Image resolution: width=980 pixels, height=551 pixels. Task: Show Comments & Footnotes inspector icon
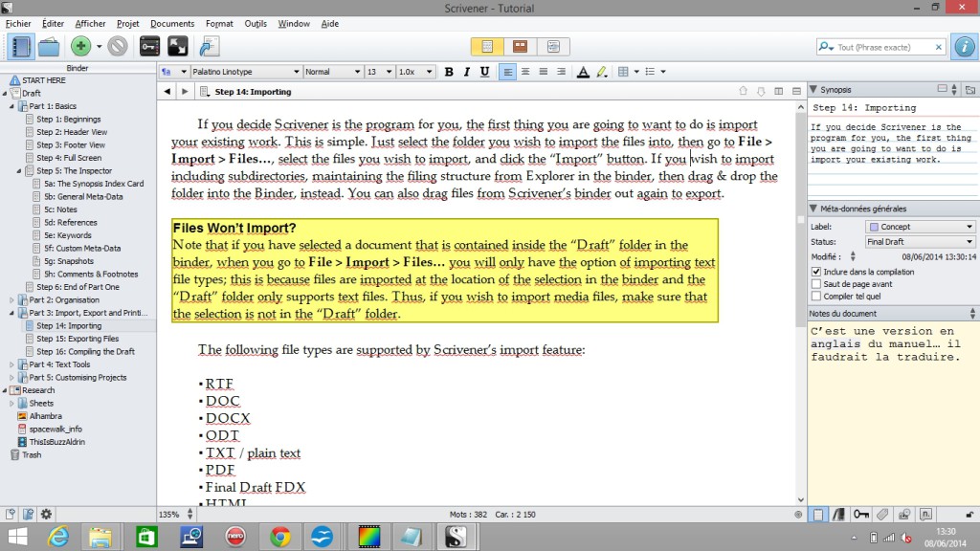pos(926,514)
